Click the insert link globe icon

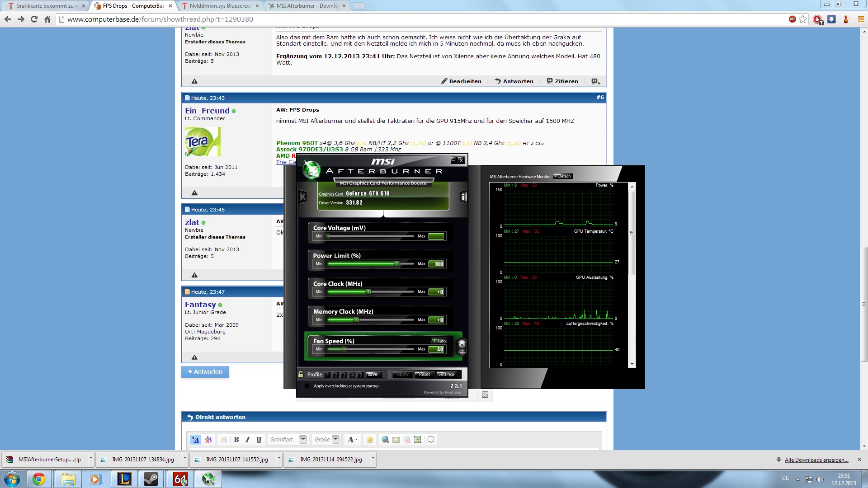385,440
